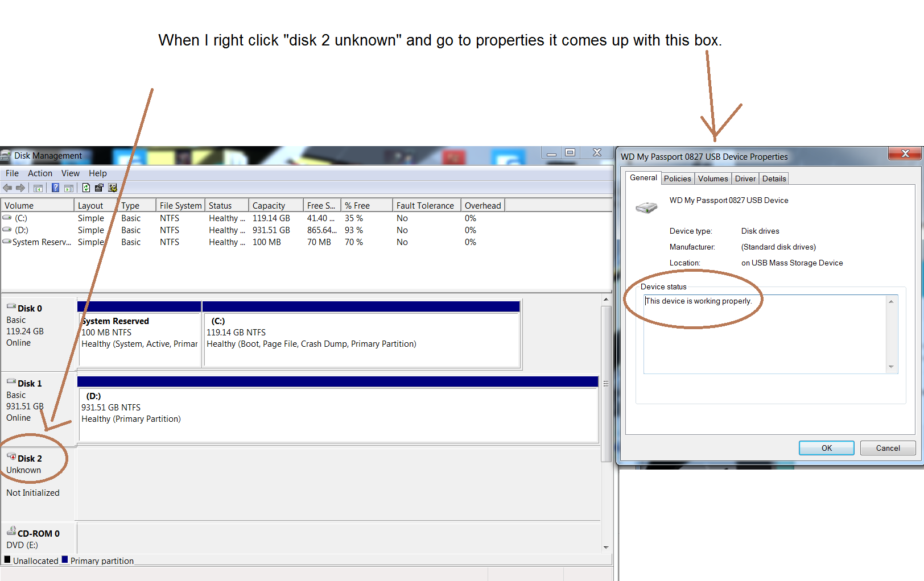Screen dimensions: 924x581
Task: Select the (C:) 119.14 GB partition block
Action: [361, 334]
